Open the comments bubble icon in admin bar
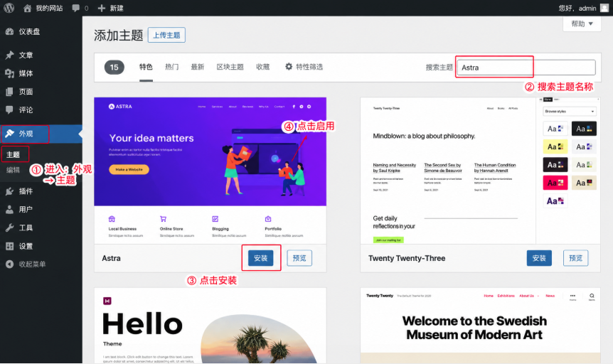This screenshot has width=613, height=364. (76, 9)
